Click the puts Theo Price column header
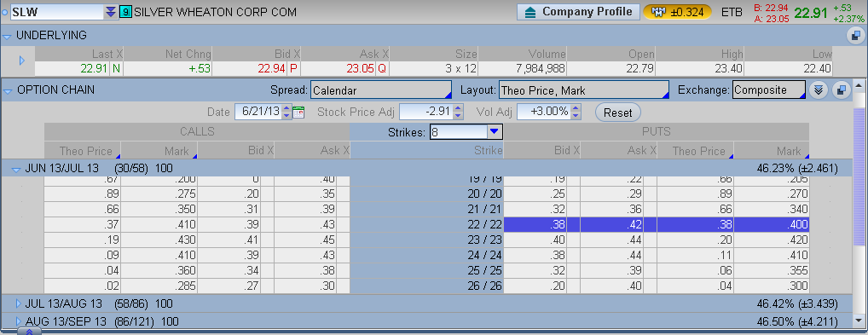Screen dimensions: 868x335 pos(695,151)
